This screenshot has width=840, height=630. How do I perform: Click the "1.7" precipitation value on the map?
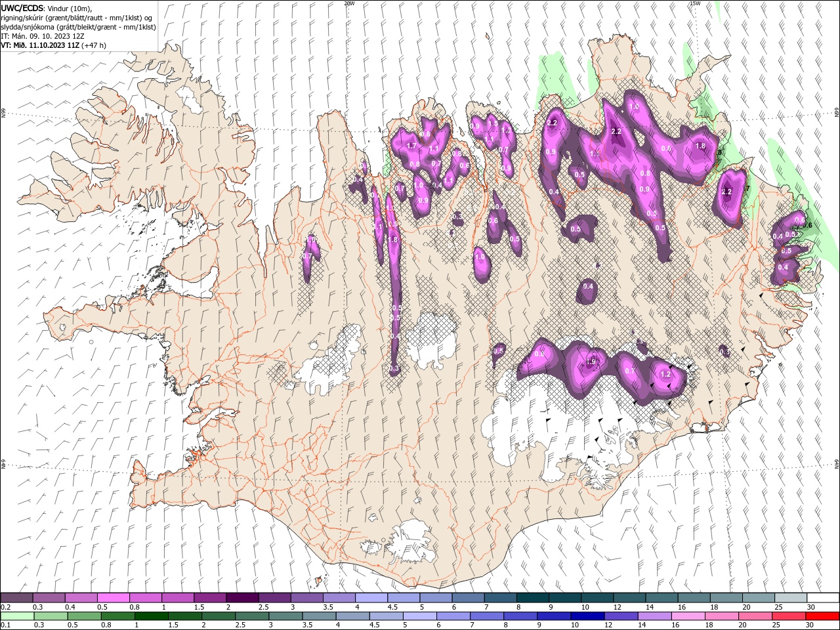pyautogui.click(x=412, y=146)
